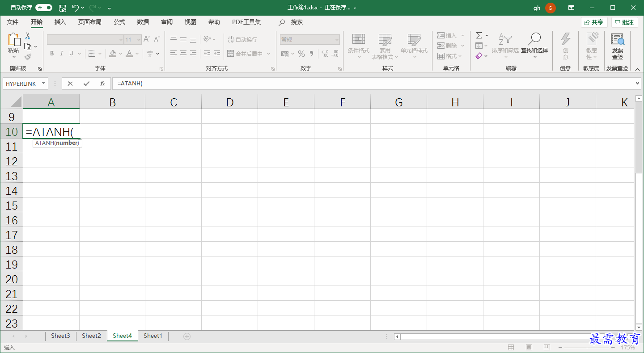This screenshot has width=644, height=353.
Task: Click the formula bar confirm checkmark
Action: pos(86,84)
